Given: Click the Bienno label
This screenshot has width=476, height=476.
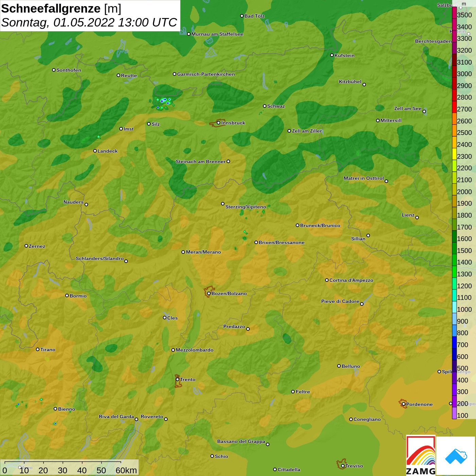Looking at the screenshot, I should (67, 409).
